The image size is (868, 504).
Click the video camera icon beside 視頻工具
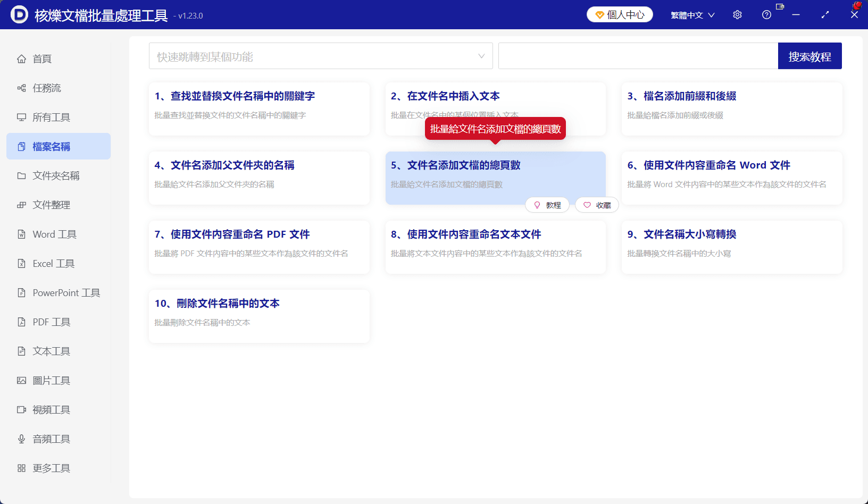(x=21, y=410)
